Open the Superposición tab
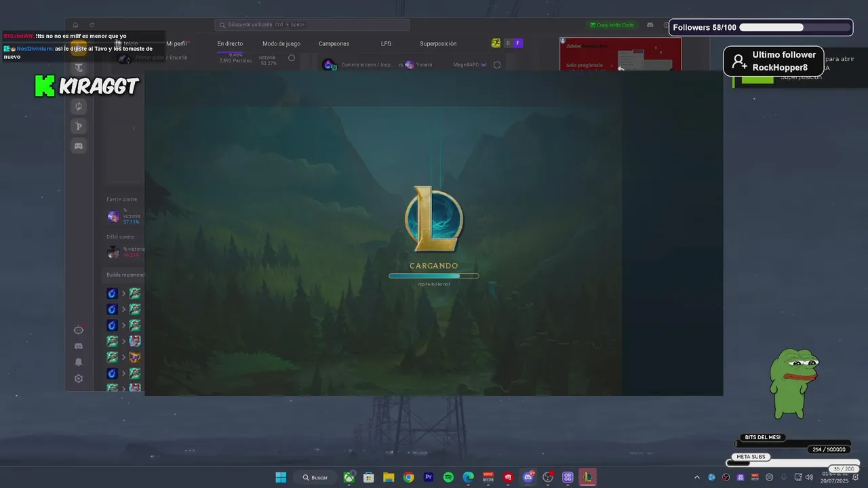Screen dimensions: 868x488 click(438, 43)
